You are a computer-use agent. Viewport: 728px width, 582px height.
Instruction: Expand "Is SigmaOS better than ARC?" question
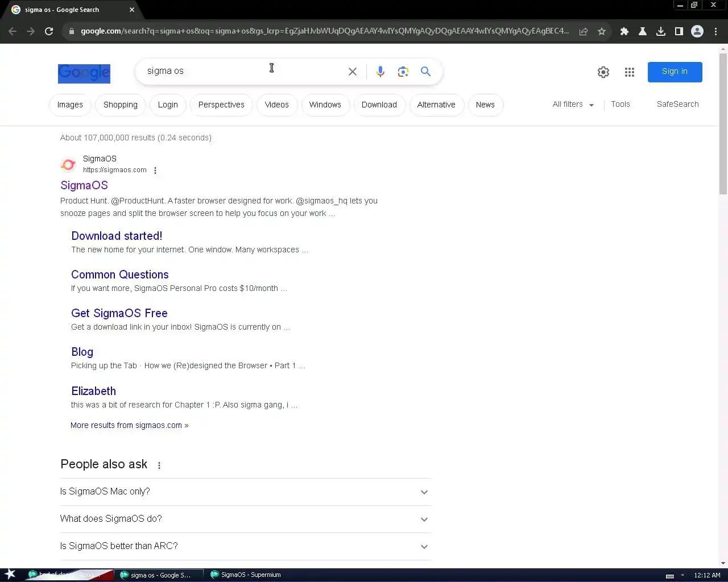click(246, 546)
